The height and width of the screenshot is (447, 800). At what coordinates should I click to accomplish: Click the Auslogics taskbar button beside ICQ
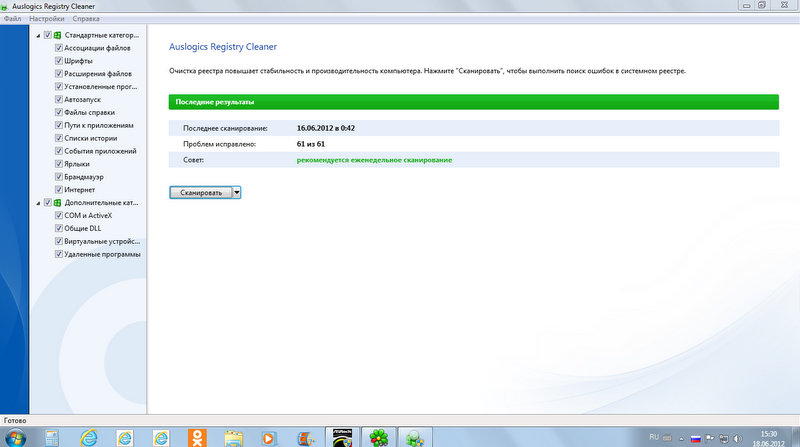tap(415, 438)
